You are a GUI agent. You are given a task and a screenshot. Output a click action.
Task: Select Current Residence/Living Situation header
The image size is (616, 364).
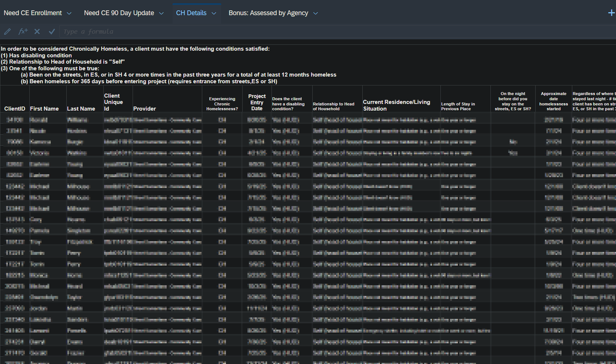click(396, 105)
